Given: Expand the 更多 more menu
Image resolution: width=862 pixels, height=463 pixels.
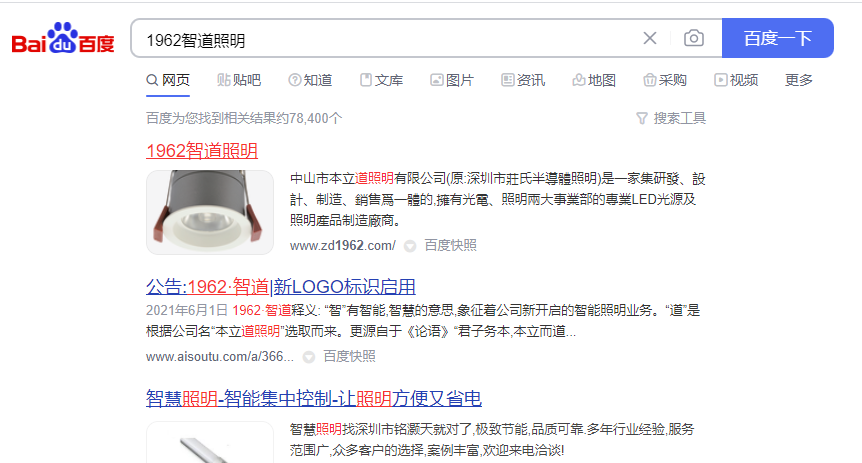Looking at the screenshot, I should point(799,80).
